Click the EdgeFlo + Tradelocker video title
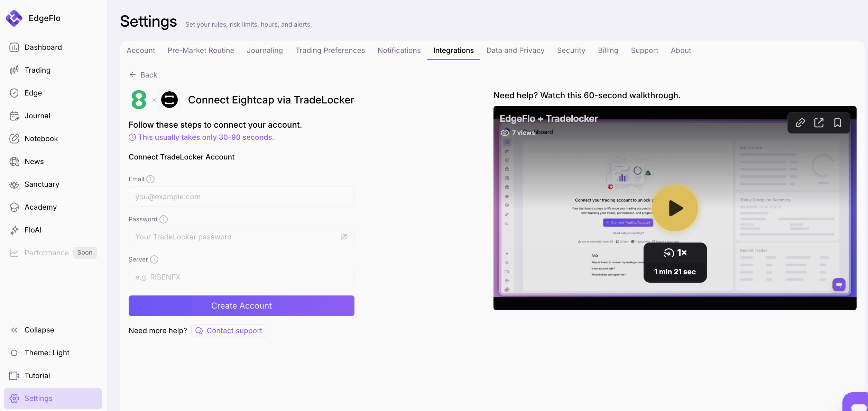Viewport: 868px width, 411px height. (x=548, y=119)
